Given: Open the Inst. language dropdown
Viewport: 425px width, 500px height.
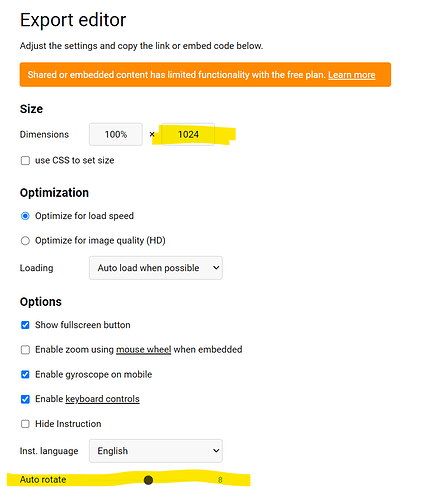Looking at the screenshot, I should click(x=156, y=451).
